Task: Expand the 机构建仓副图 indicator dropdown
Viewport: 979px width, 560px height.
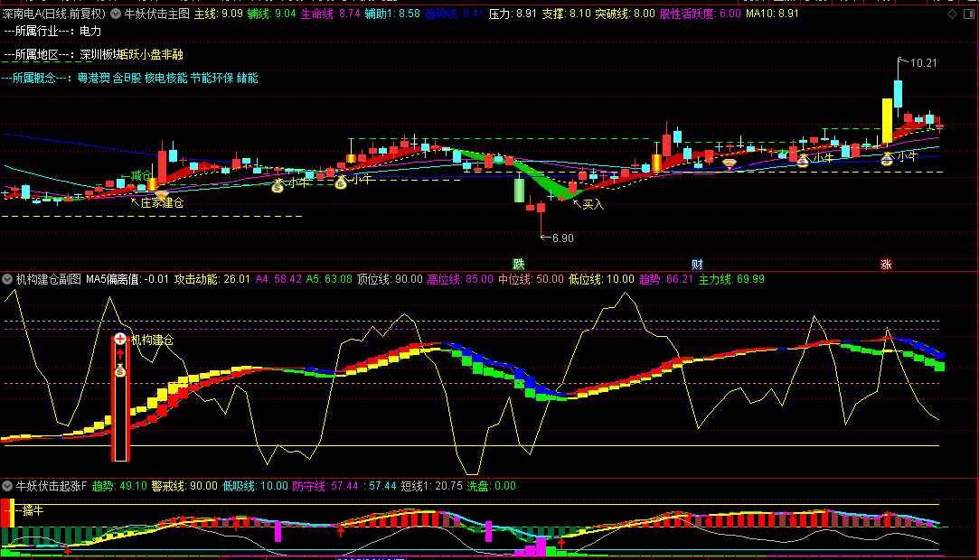Action: [x=7, y=279]
